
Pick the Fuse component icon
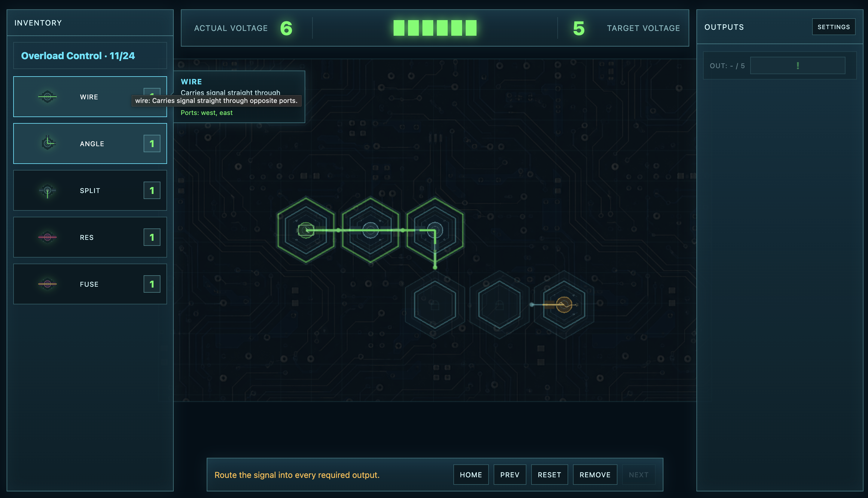click(47, 284)
